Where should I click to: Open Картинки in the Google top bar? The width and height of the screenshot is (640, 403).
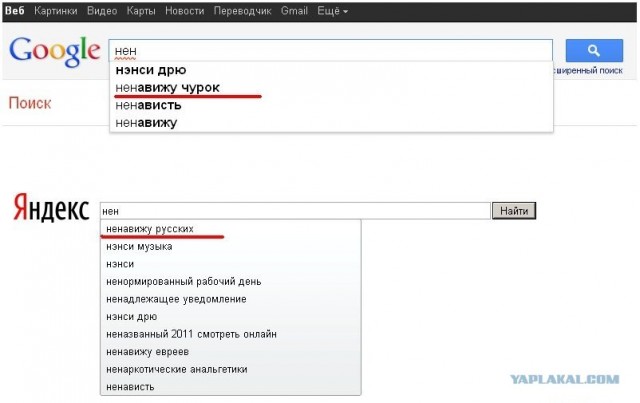click(x=56, y=11)
